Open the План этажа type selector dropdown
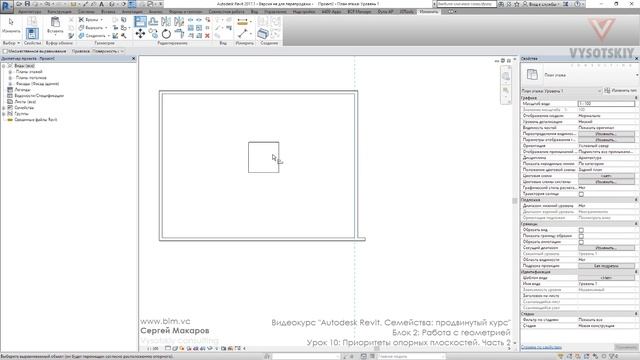Screen dimensions: 640x360 pyautogui.click(x=637, y=75)
